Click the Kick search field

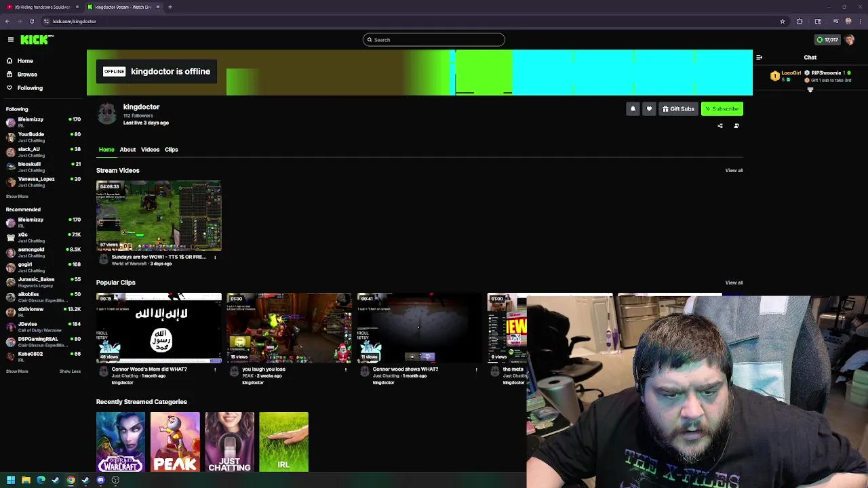434,40
